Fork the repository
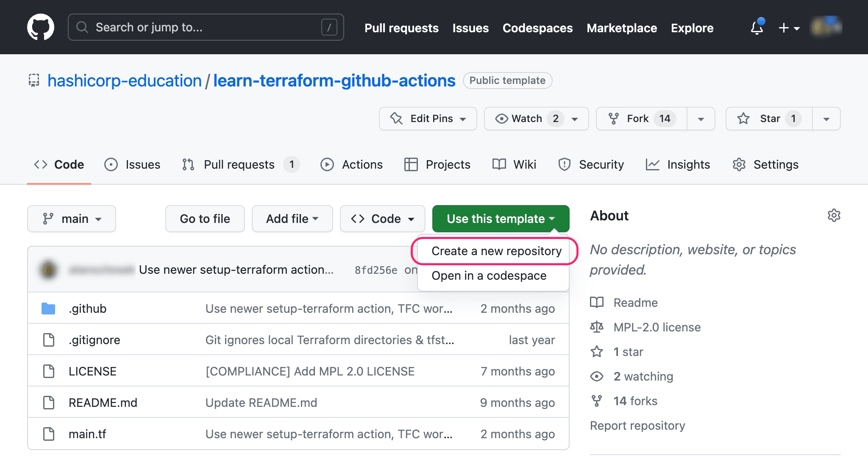The width and height of the screenshot is (868, 456). click(642, 119)
